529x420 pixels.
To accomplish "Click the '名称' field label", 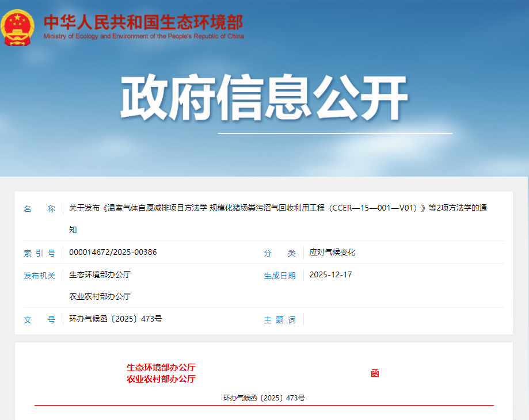I will [x=39, y=208].
